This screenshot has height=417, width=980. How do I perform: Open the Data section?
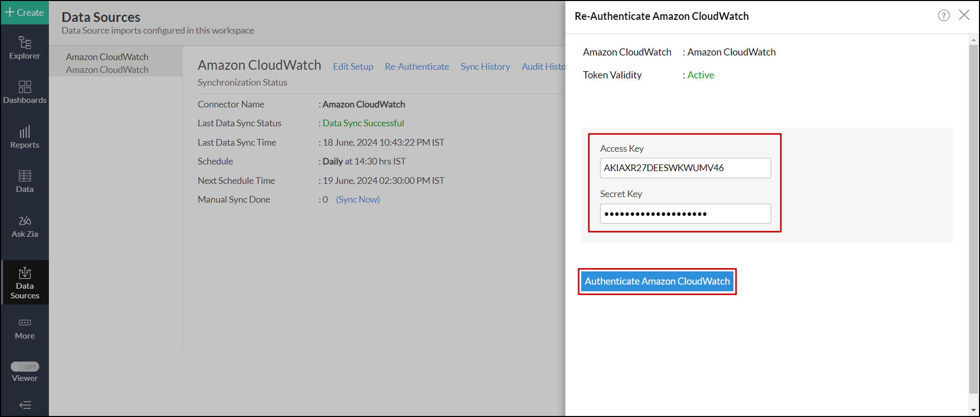[24, 181]
